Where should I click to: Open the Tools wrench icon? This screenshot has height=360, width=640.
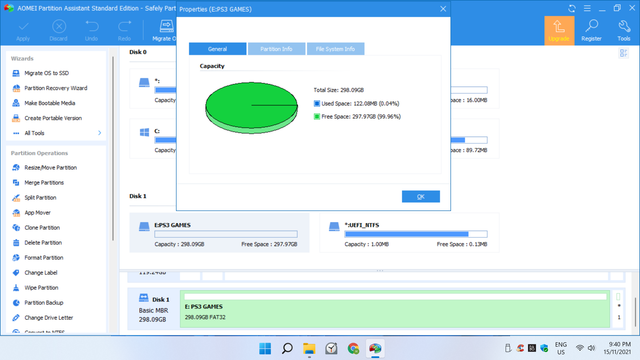[624, 27]
